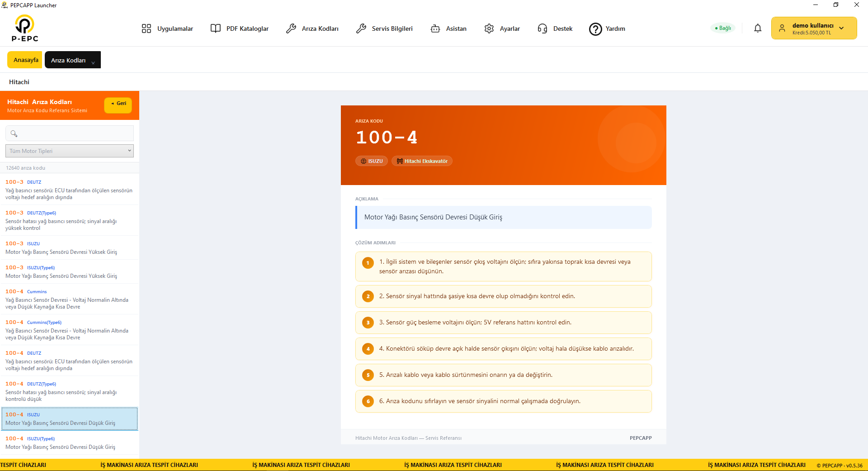
Task: Select 100-3 ISUZU(Type6) fault code entry
Action: (70, 271)
